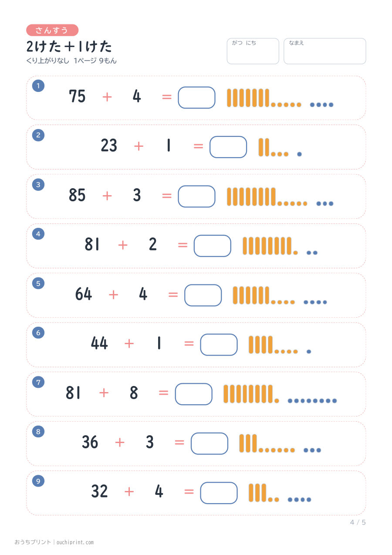392x555 pixels.
Task: Click the blue number 9 circle badge
Action: (38, 481)
